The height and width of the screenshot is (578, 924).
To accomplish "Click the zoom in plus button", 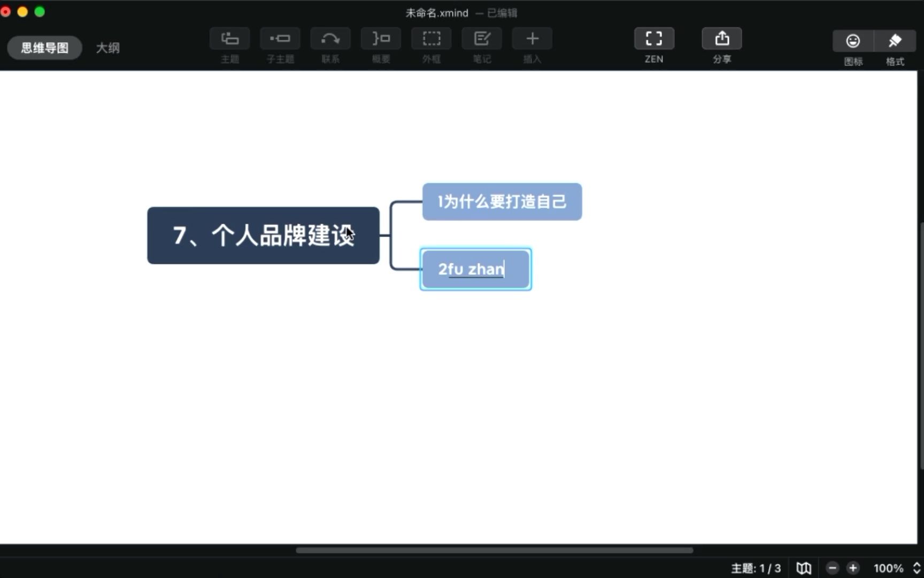I will tap(853, 568).
